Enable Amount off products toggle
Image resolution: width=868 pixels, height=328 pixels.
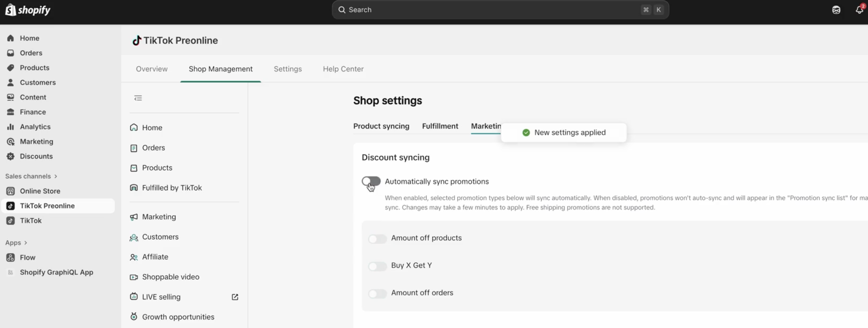pos(377,239)
